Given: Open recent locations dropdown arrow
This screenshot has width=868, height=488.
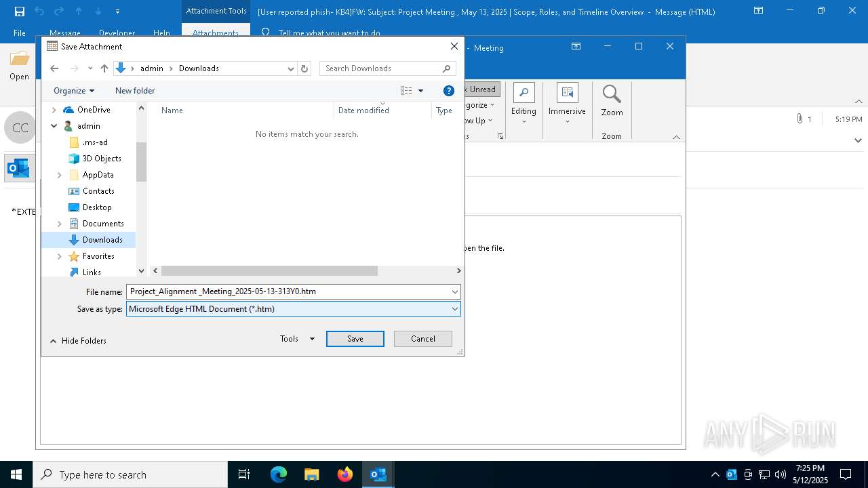Looking at the screenshot, I should click(90, 68).
